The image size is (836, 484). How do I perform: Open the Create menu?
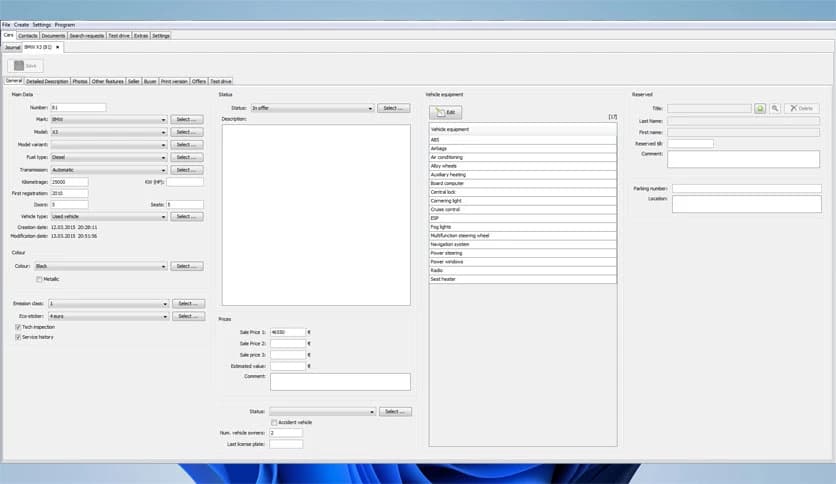pos(21,24)
